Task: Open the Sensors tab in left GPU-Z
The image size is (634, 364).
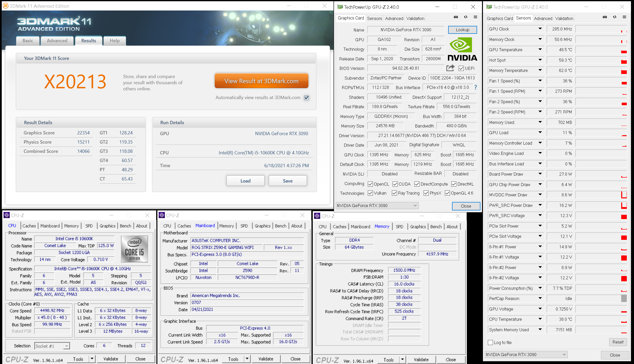Action: [374, 18]
